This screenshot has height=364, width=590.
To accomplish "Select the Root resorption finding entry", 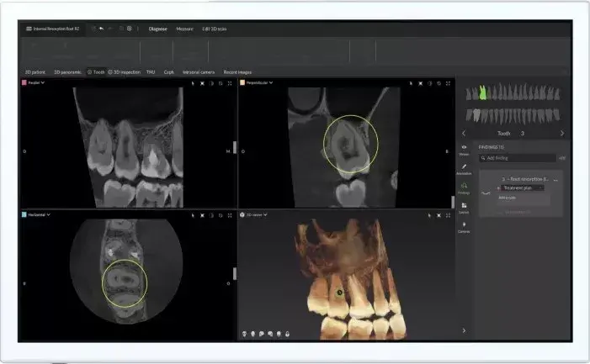I will 525,179.
